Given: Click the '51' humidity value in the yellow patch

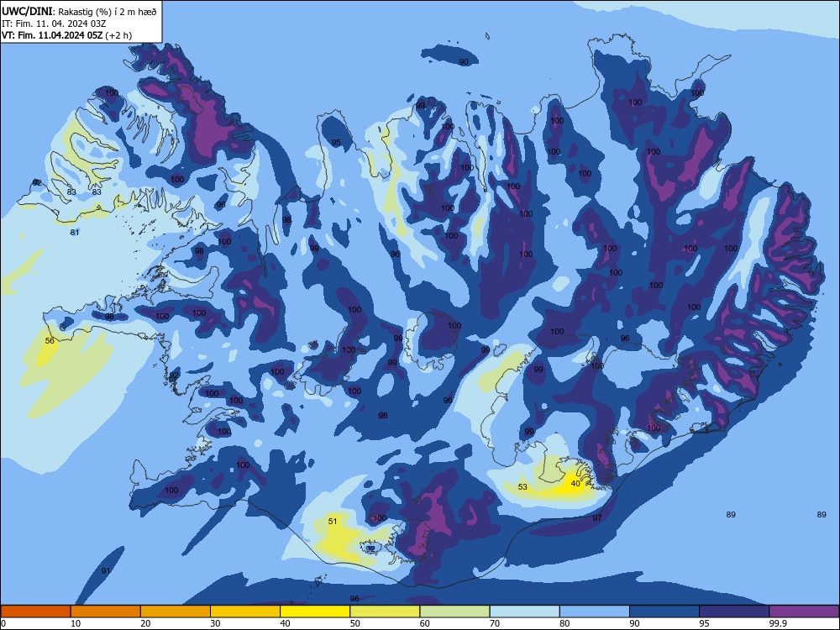Looking at the screenshot, I should click(x=333, y=522).
